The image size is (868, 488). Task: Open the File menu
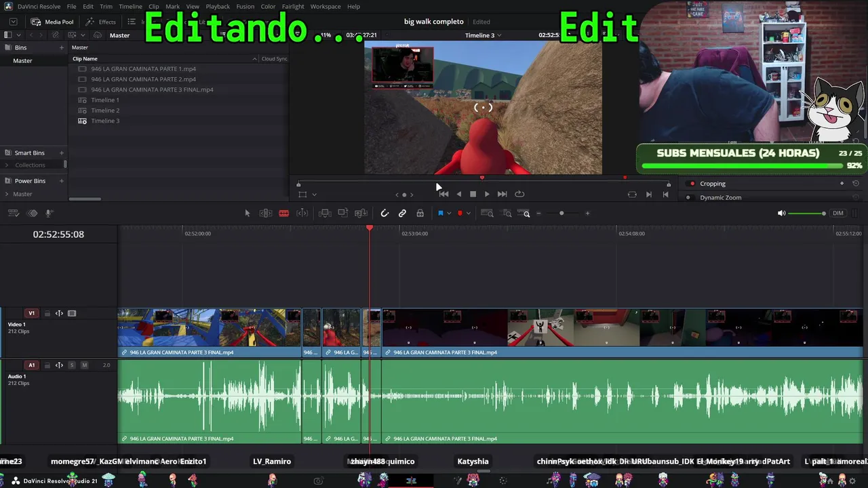(71, 6)
